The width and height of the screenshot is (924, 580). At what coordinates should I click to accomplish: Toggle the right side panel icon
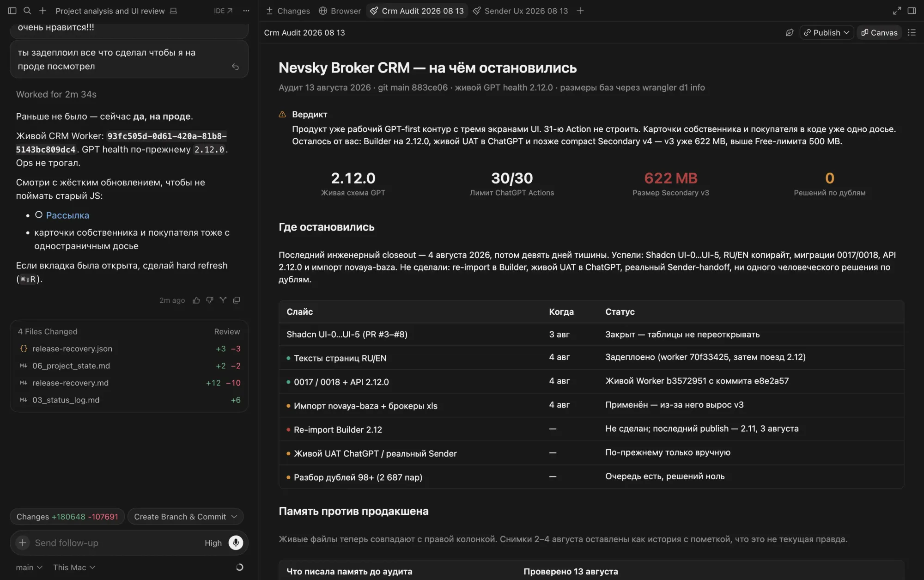(x=912, y=11)
